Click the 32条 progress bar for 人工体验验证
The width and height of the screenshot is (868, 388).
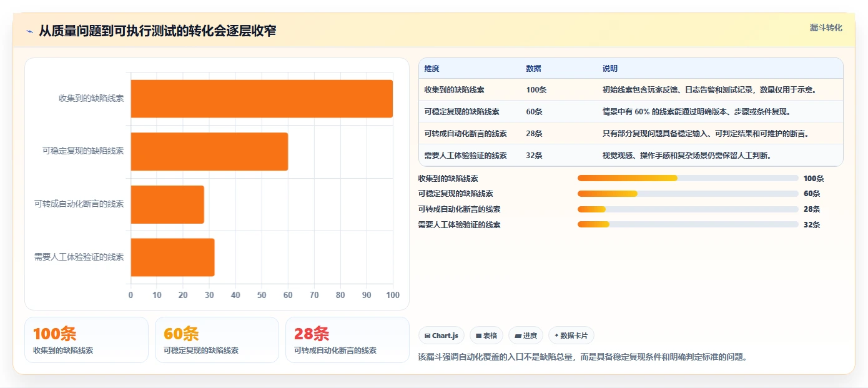(688, 224)
